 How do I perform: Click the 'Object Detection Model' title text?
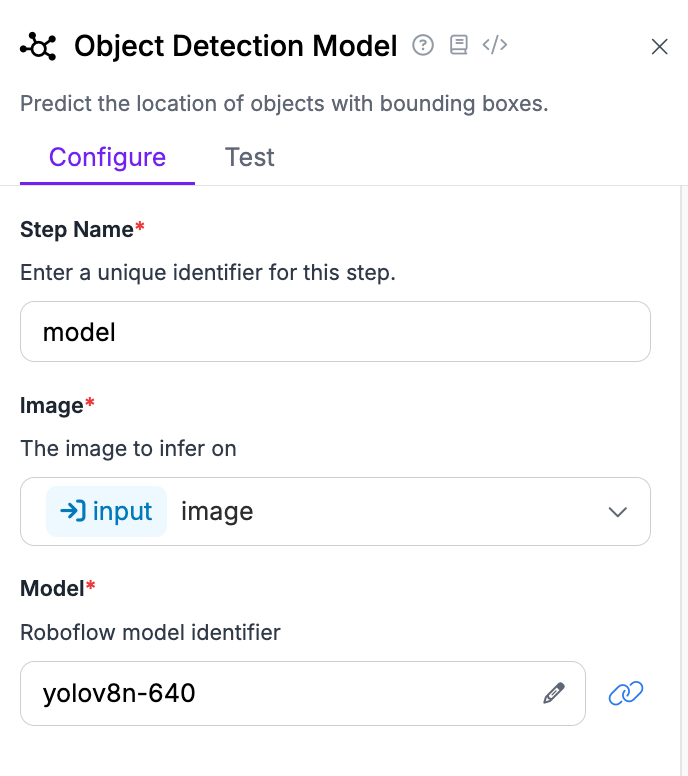tap(236, 46)
